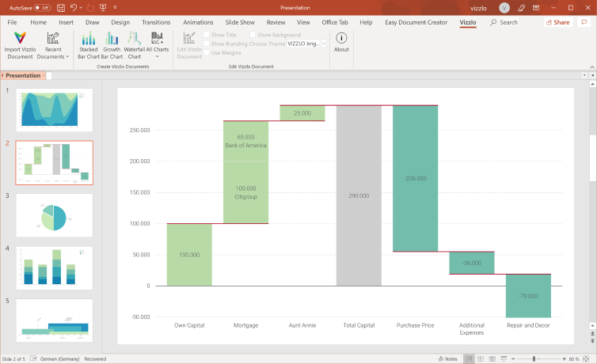Open Recent Documents menu

(53, 46)
